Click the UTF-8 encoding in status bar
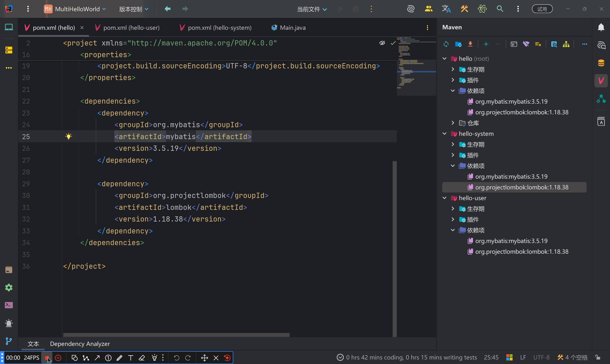This screenshot has width=610, height=364. click(541, 357)
